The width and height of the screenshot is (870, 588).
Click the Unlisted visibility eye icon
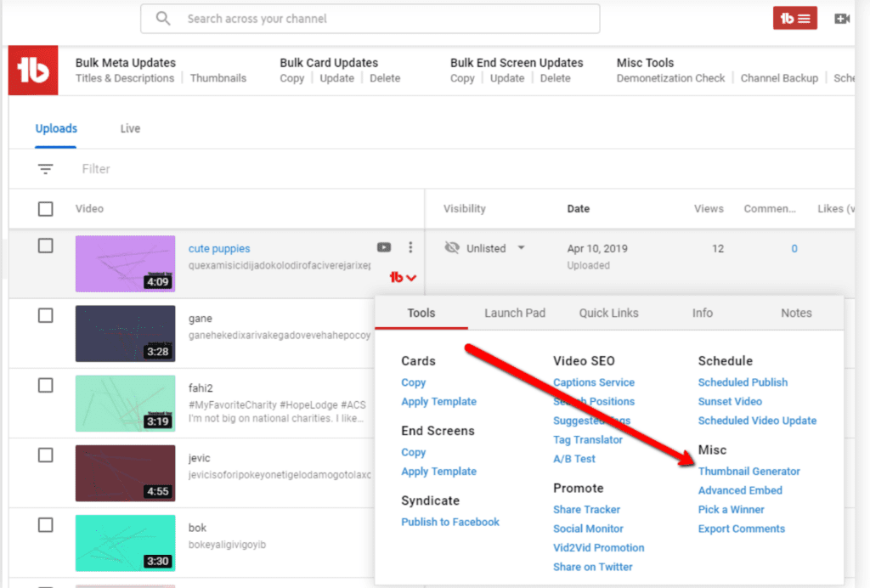pyautogui.click(x=450, y=248)
